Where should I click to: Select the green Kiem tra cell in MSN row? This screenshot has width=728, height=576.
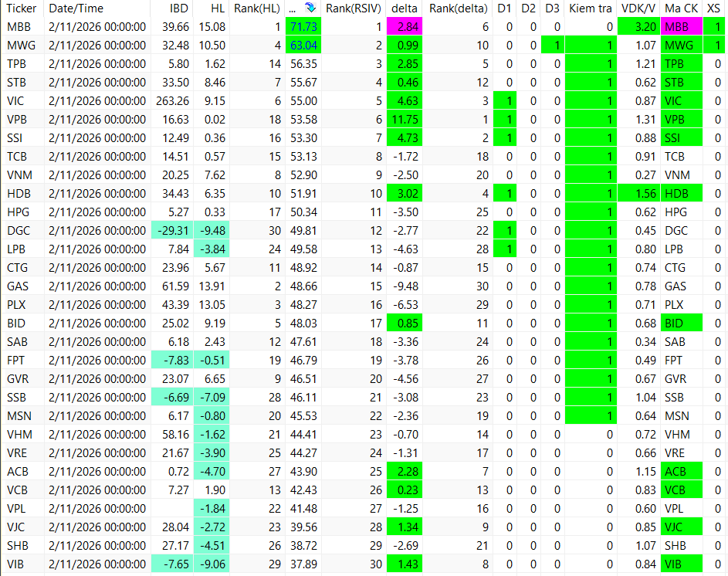(591, 415)
